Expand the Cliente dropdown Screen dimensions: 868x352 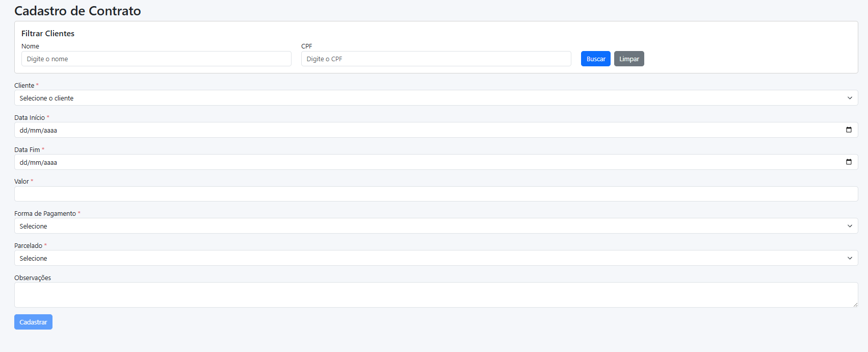(x=436, y=98)
